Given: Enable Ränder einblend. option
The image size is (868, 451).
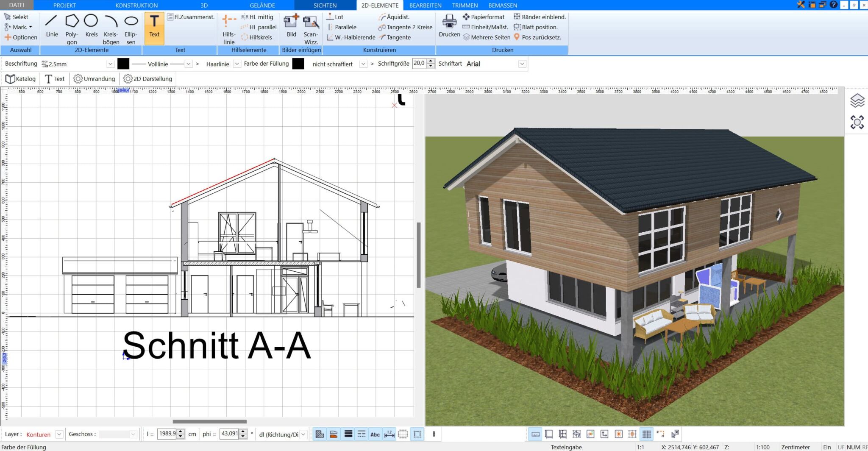Looking at the screenshot, I should pos(539,17).
